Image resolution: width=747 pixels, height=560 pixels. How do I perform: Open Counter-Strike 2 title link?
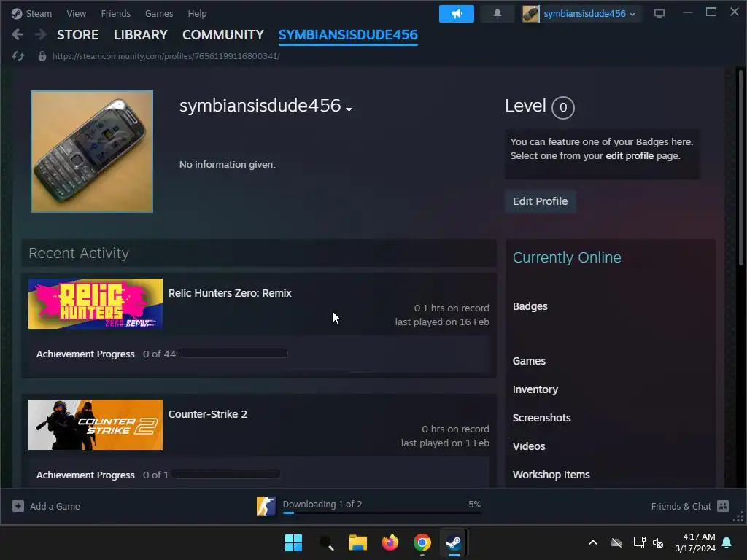[x=208, y=414]
